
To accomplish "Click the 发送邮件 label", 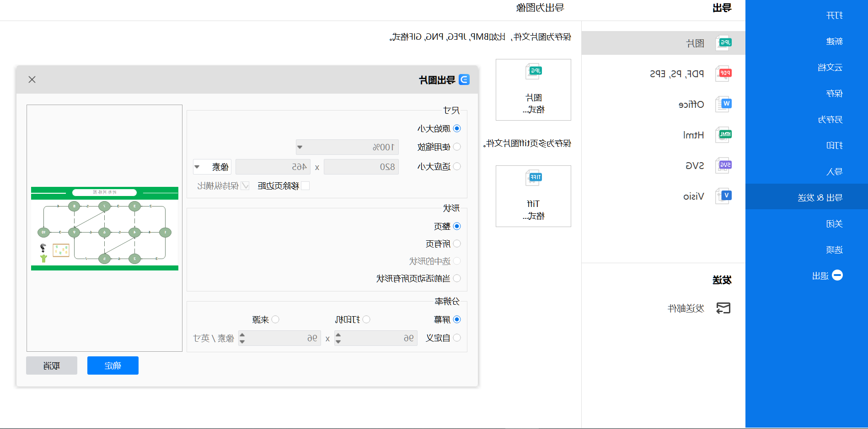I will (x=686, y=308).
